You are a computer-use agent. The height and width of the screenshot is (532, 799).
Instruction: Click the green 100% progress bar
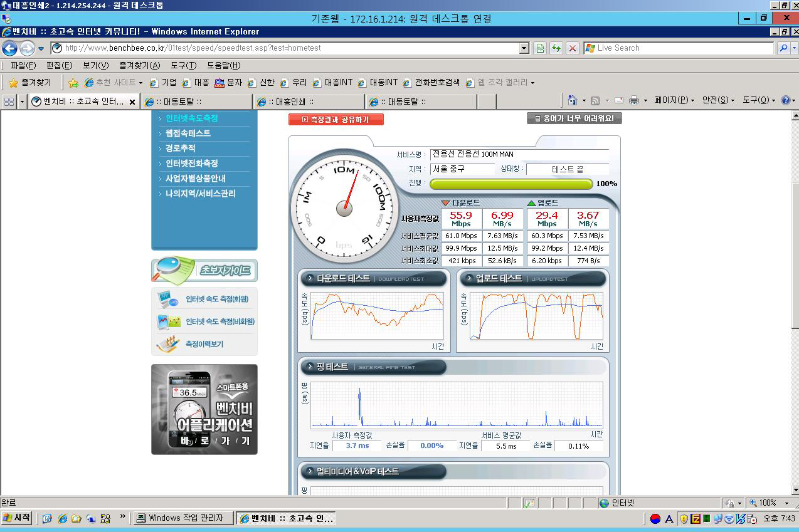pyautogui.click(x=511, y=184)
